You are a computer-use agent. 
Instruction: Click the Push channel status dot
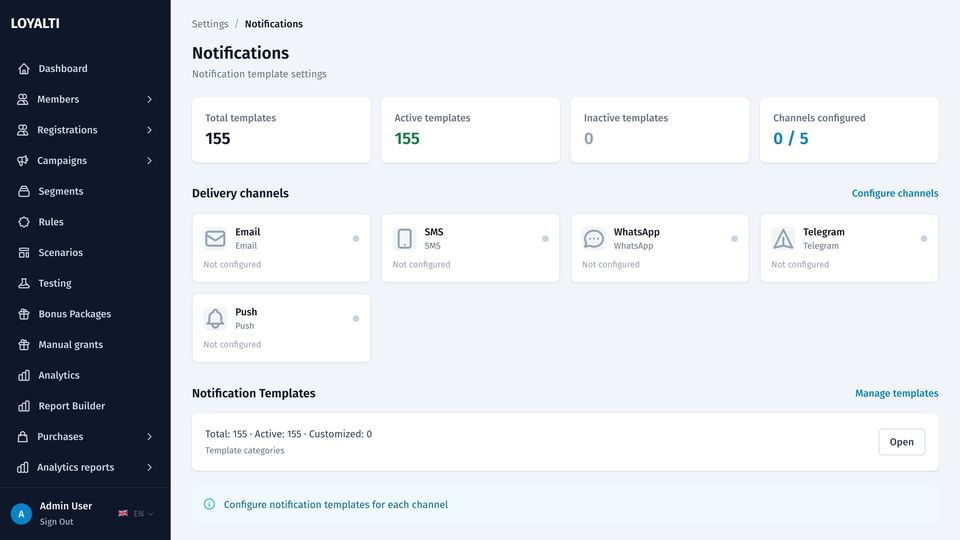tap(356, 318)
